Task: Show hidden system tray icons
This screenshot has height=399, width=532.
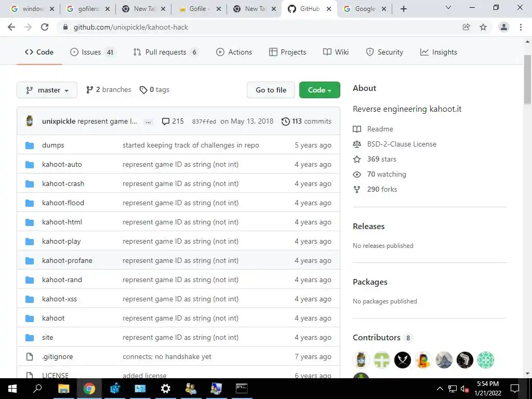Action: click(x=440, y=389)
